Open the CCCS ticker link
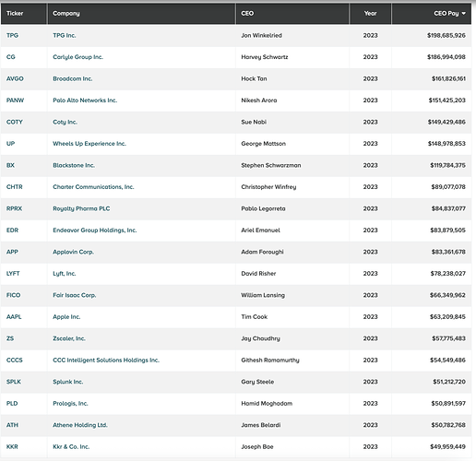The image size is (476, 461). (x=15, y=360)
